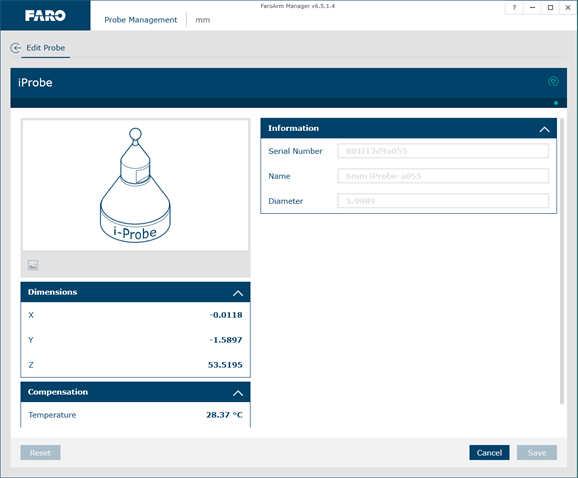
Task: Click the Information panel title
Action: coord(293,128)
